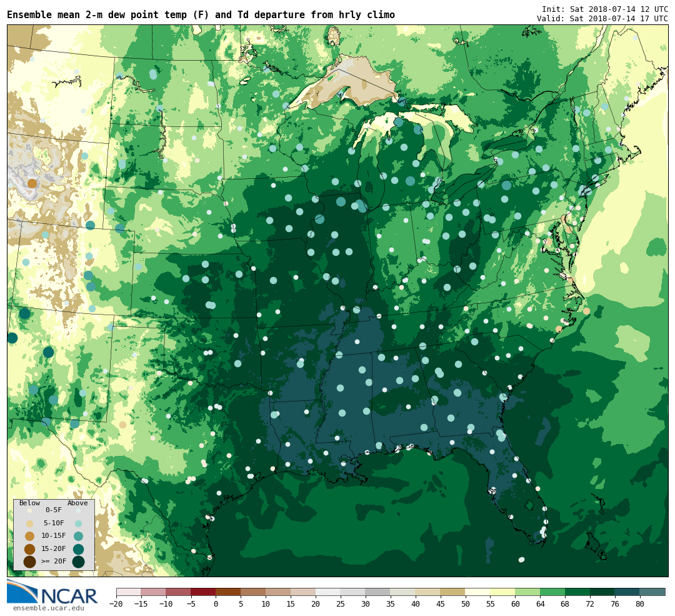Screen dimensions: 675x616
Task: Click the 'Valid: Sat 2018-07-14 17 UTC' text
Action: pos(602,19)
